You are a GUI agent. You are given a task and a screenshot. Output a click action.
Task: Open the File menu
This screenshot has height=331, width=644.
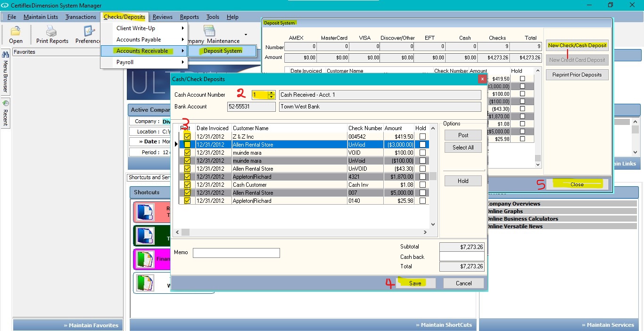pyautogui.click(x=12, y=17)
